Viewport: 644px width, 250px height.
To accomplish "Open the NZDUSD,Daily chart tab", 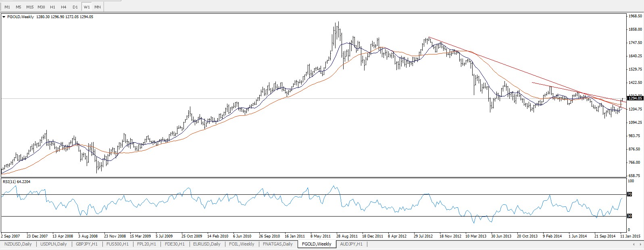I will tap(18, 244).
